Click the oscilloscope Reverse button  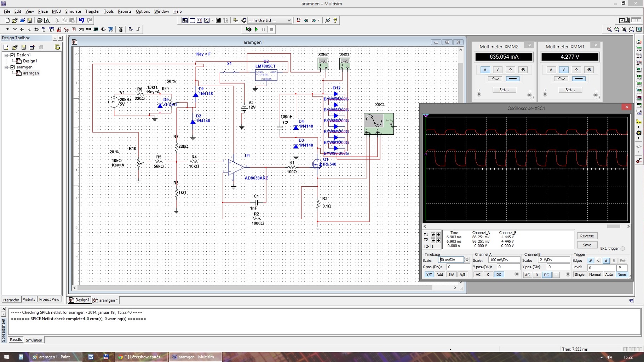pyautogui.click(x=587, y=236)
